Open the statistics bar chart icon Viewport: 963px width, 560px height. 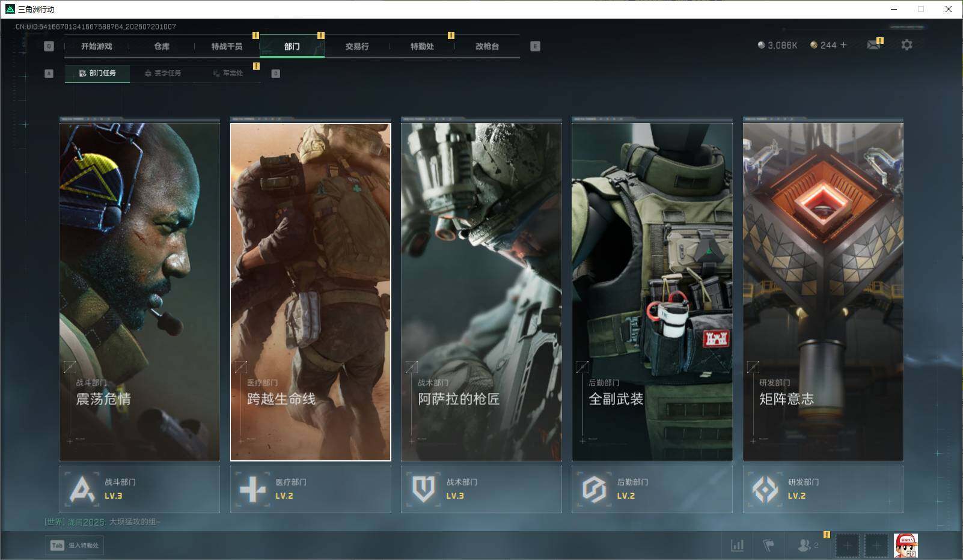(737, 545)
